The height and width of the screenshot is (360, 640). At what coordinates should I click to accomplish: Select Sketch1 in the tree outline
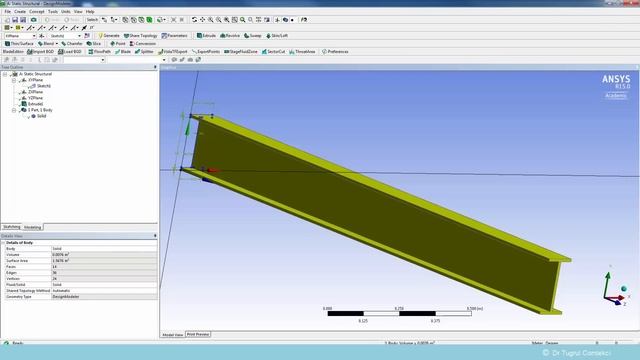43,86
